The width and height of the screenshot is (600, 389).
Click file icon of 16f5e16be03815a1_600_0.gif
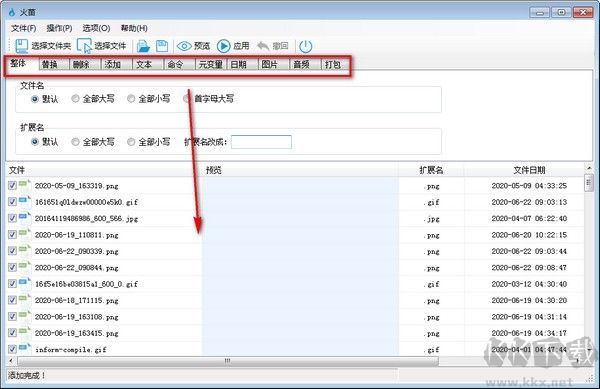pos(25,284)
